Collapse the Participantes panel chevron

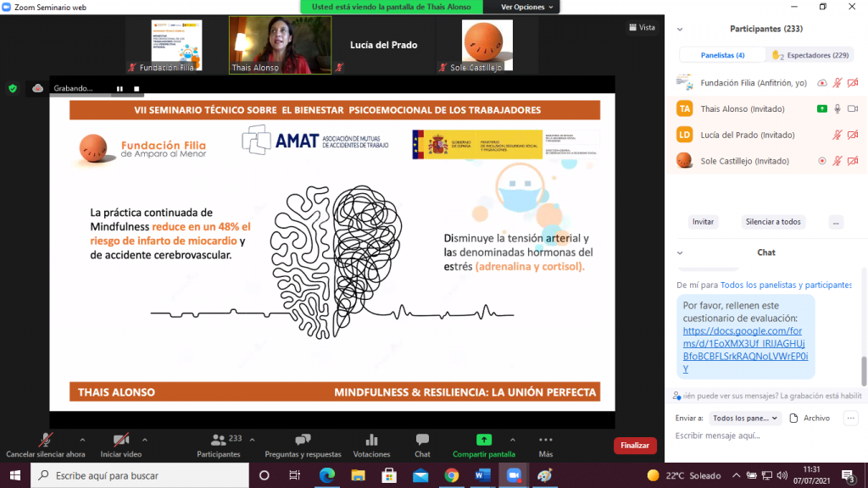click(680, 30)
